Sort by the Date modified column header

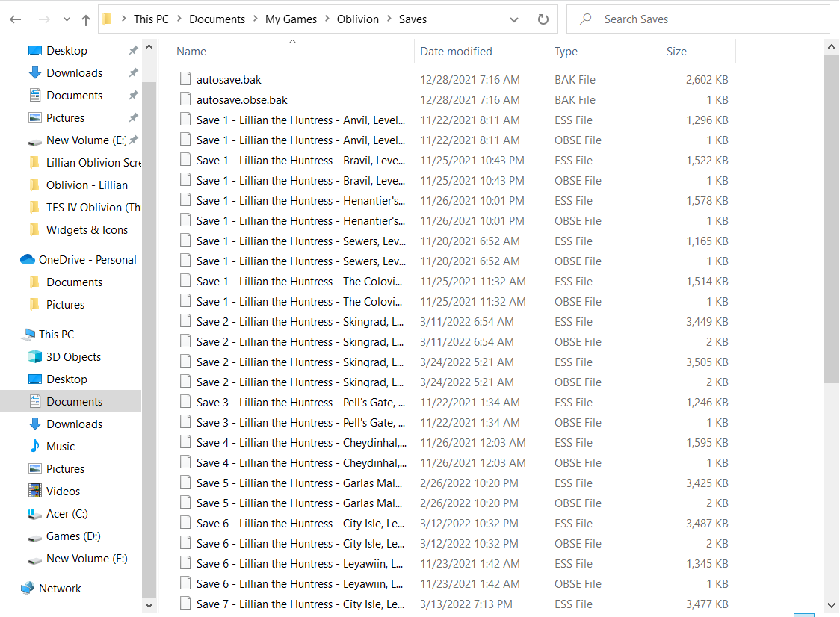pos(456,52)
